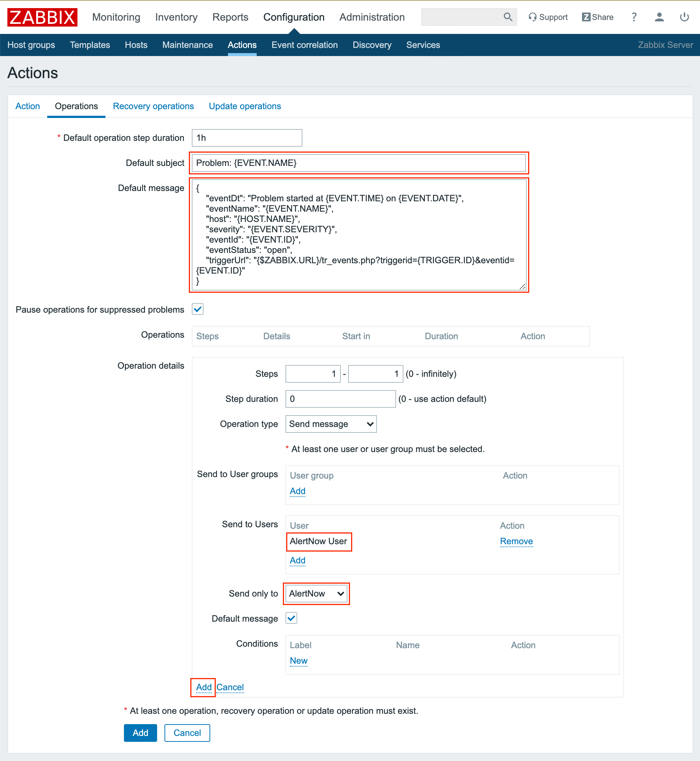Click the Share Z icon
This screenshot has width=700, height=761.
coord(586,17)
